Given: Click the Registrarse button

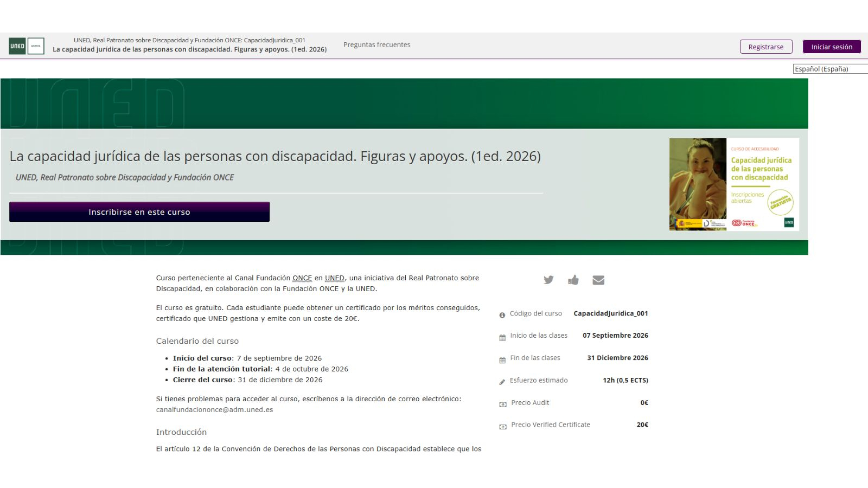Looking at the screenshot, I should pos(766,47).
